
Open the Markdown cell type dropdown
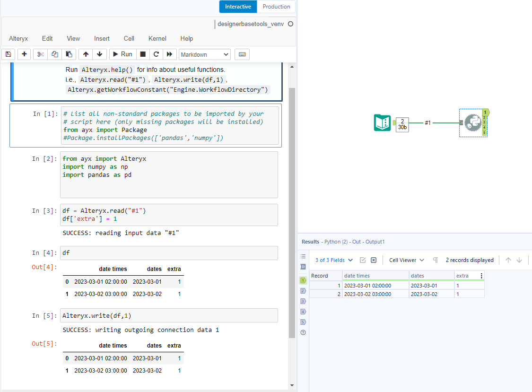(204, 54)
